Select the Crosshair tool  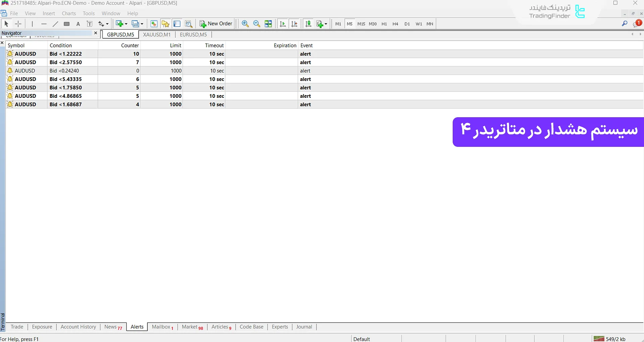click(x=18, y=24)
